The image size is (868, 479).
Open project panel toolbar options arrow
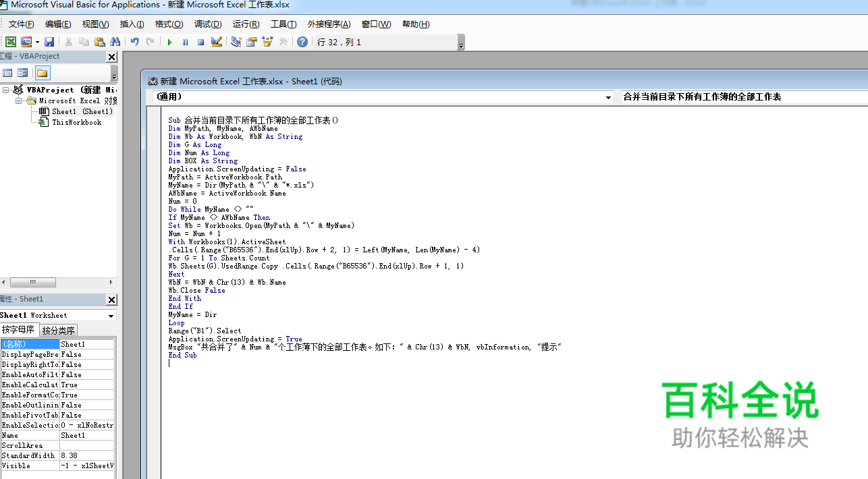(x=114, y=74)
